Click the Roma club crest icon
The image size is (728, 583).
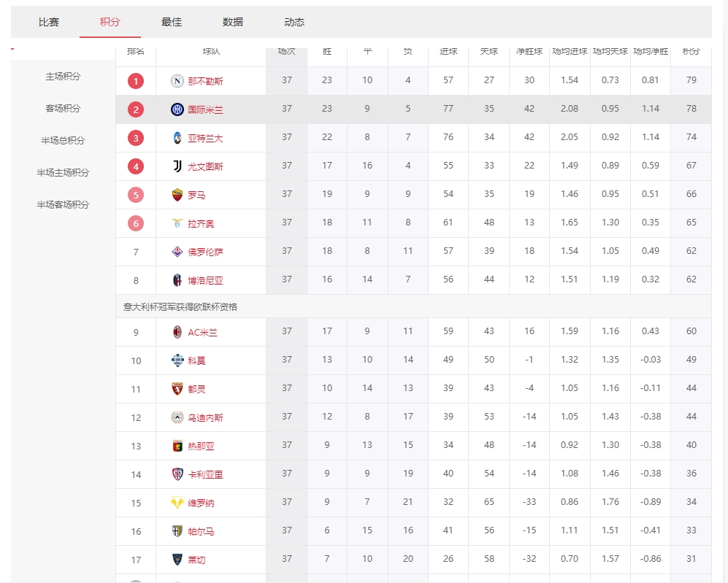(177, 195)
